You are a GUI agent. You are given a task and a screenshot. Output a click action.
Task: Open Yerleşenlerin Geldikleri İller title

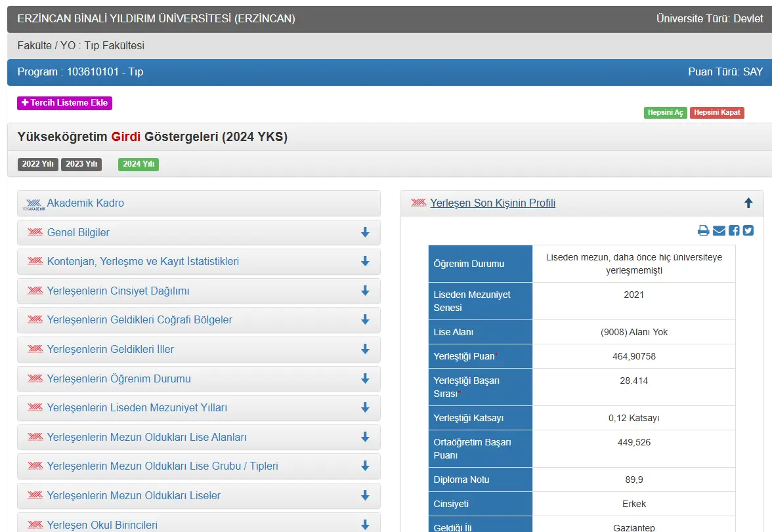point(110,350)
